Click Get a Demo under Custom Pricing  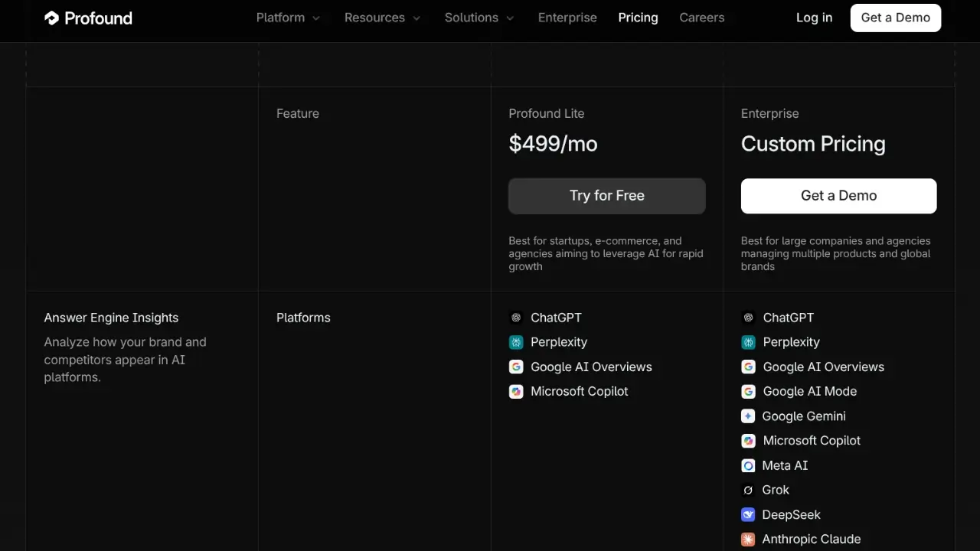(838, 196)
